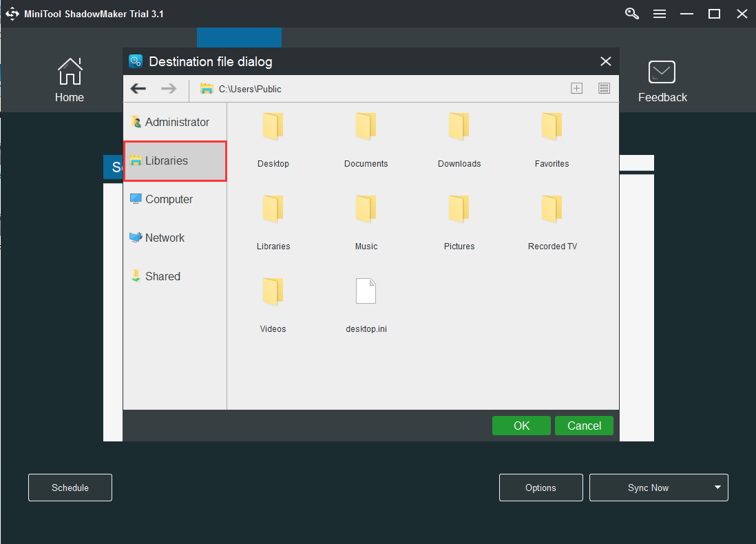Click the Schedule button
Image resolution: width=756 pixels, height=544 pixels.
point(70,488)
